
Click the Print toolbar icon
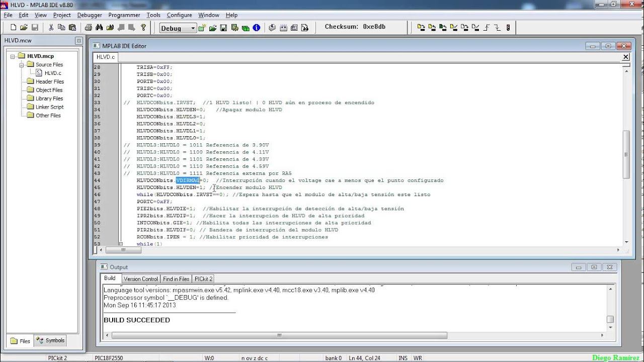click(x=89, y=28)
